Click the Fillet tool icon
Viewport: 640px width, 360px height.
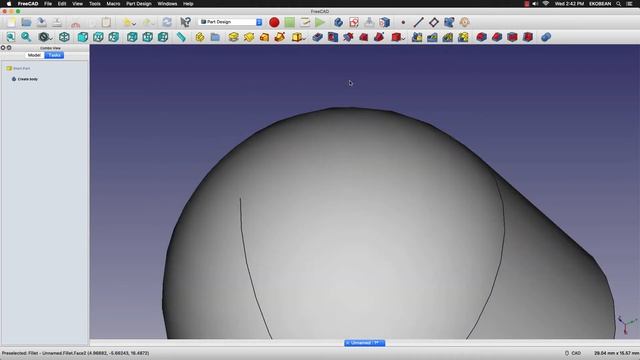point(482,37)
